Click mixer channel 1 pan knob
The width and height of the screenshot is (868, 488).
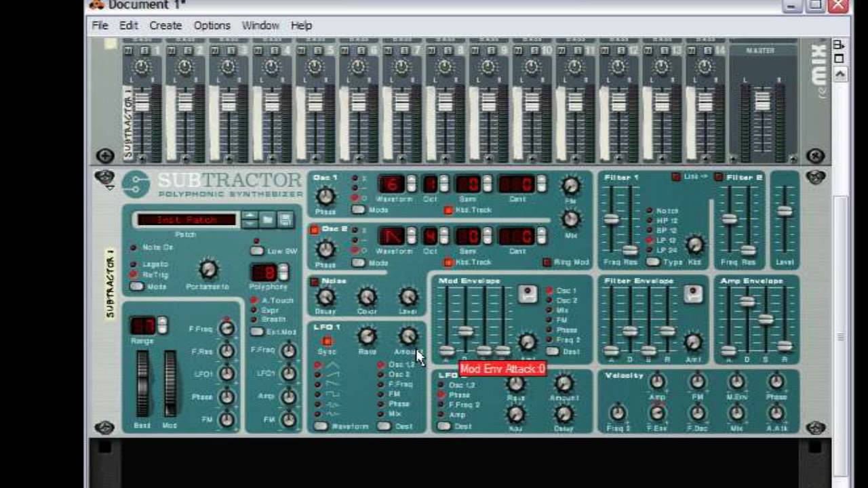(141, 67)
